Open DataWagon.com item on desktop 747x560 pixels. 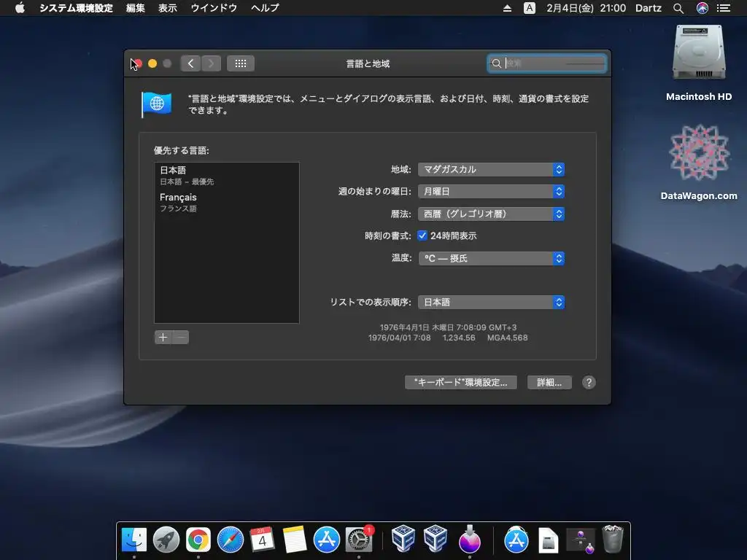tap(699, 162)
